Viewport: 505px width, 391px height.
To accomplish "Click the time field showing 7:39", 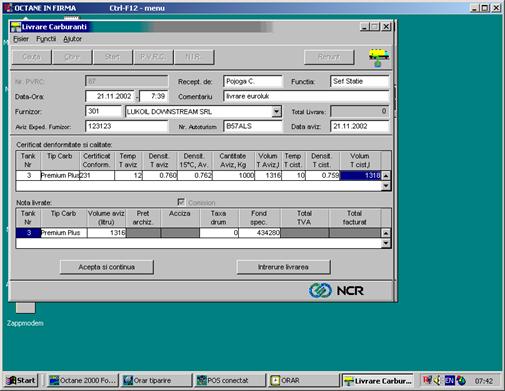I will point(154,96).
